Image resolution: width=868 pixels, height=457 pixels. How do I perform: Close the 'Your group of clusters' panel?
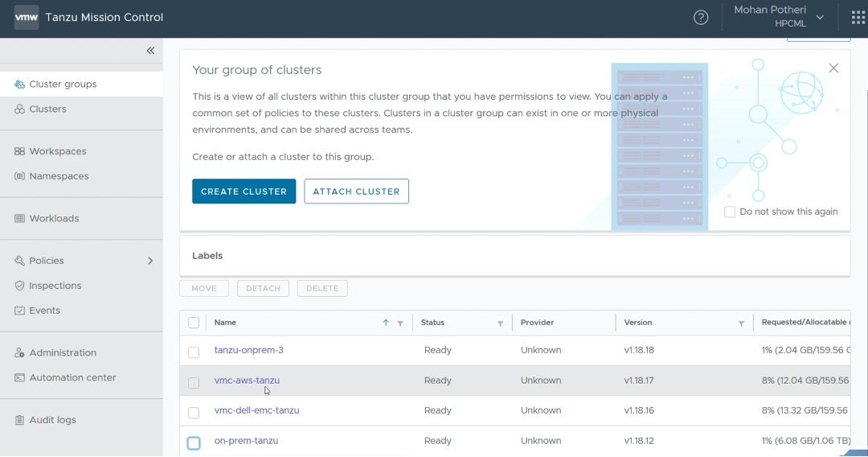click(833, 68)
